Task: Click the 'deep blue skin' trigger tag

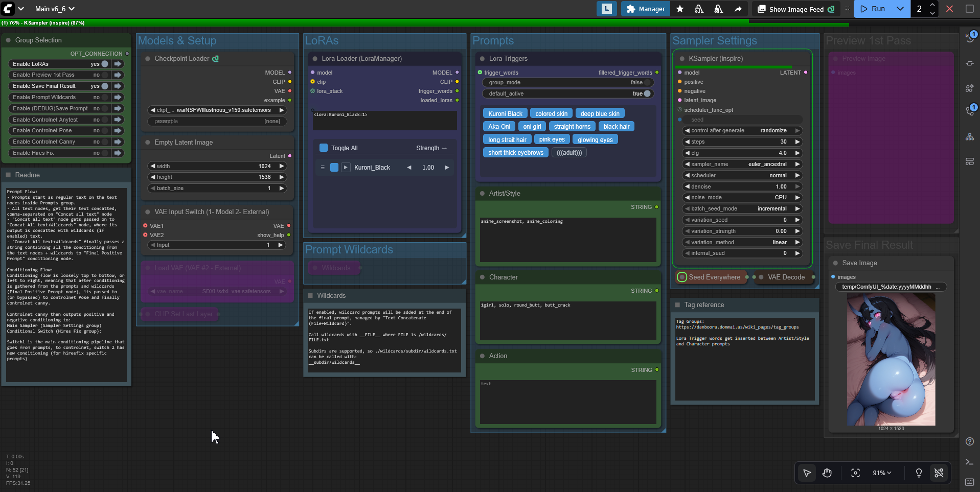Action: pyautogui.click(x=600, y=114)
